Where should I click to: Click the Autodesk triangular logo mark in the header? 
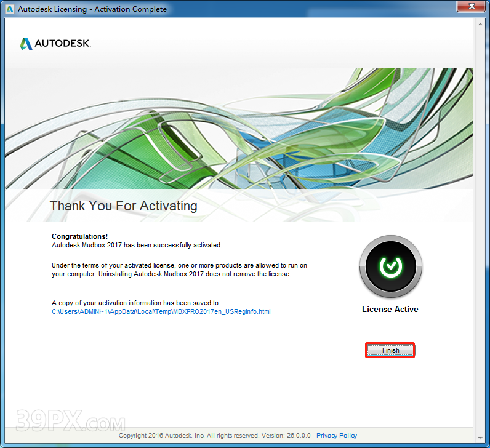click(26, 44)
